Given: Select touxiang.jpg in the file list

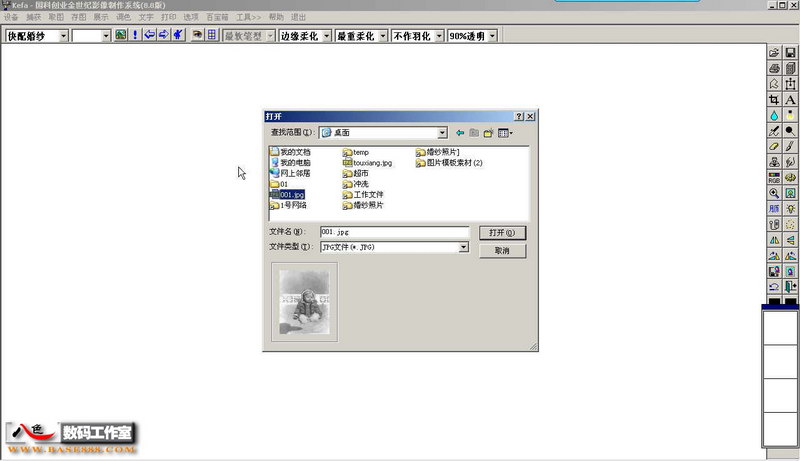Looking at the screenshot, I should pos(367,163).
